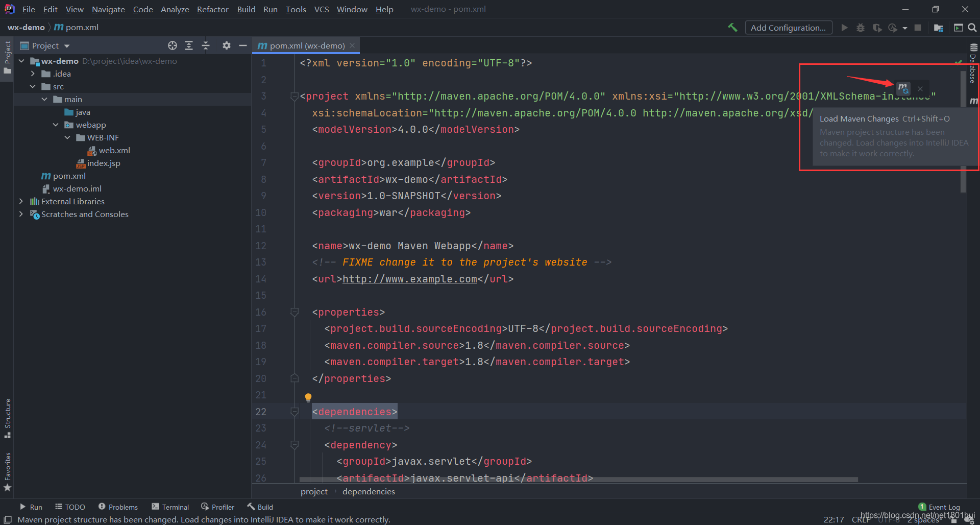
Task: Open the Navigate menu
Action: coord(108,9)
